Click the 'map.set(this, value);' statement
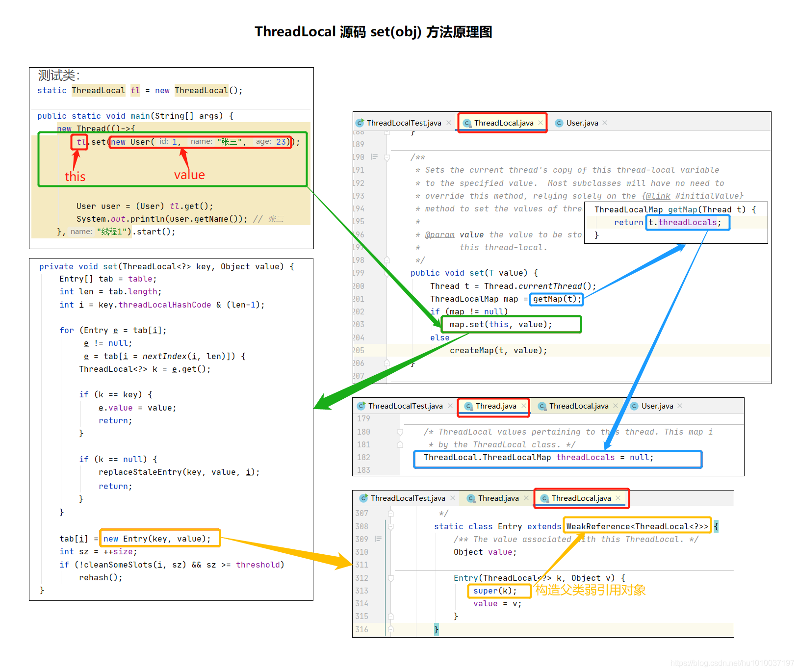 point(501,324)
